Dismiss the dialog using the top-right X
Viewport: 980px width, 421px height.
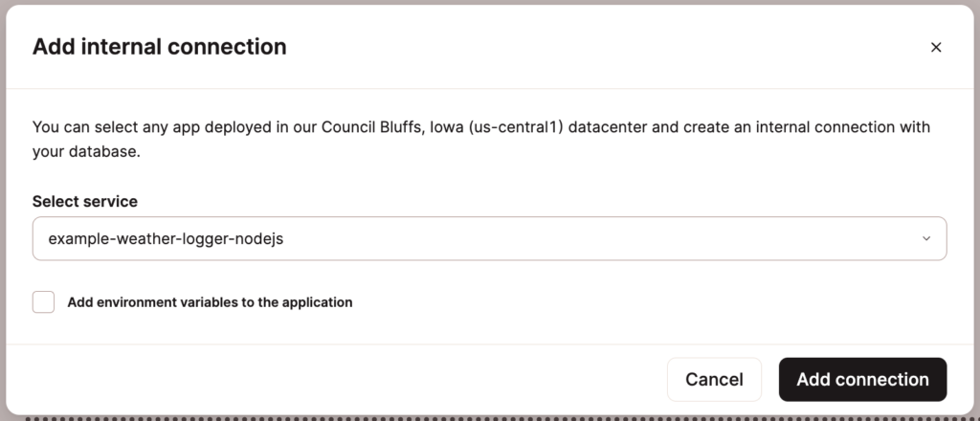936,47
